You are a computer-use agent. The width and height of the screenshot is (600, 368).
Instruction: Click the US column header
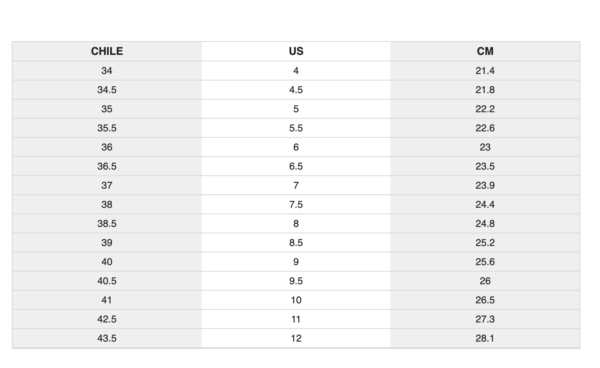[296, 51]
